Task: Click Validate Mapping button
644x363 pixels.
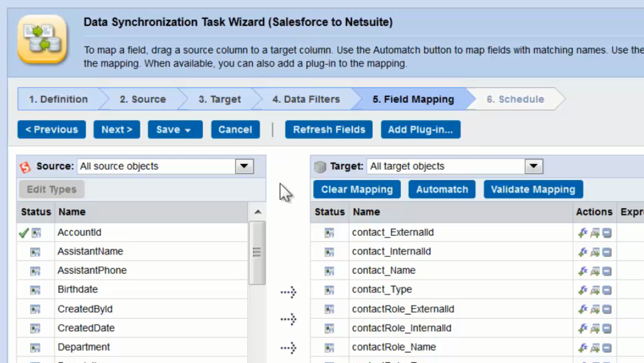Action: click(533, 189)
